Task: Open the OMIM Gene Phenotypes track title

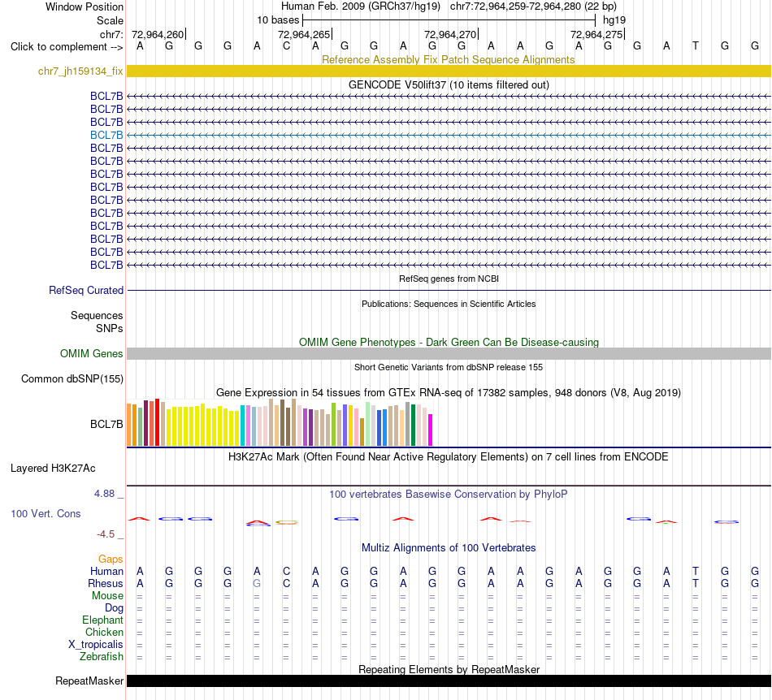Action: pyautogui.click(x=449, y=342)
